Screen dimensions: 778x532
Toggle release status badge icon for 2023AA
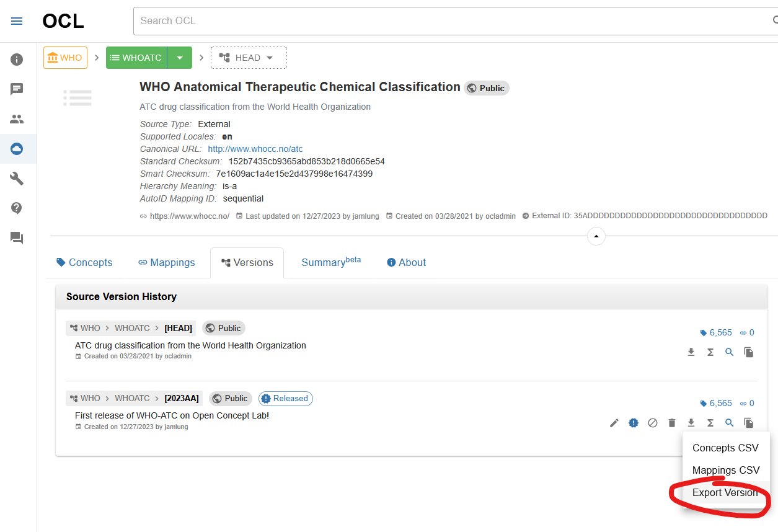coord(634,423)
